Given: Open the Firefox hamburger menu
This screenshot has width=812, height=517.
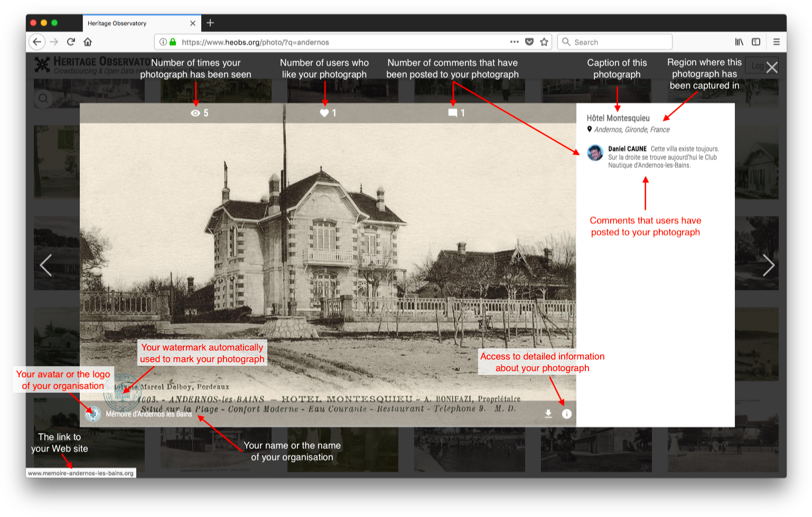Looking at the screenshot, I should pyautogui.click(x=776, y=42).
